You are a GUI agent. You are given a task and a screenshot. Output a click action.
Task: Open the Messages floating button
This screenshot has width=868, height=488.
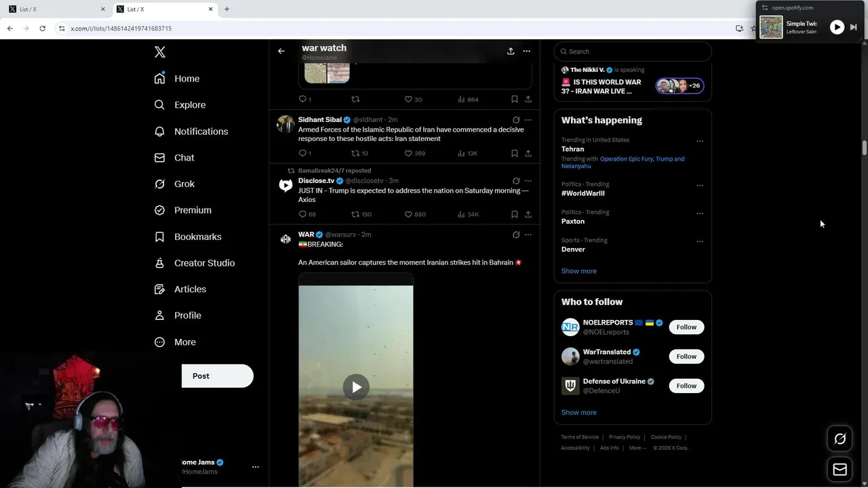click(840, 469)
